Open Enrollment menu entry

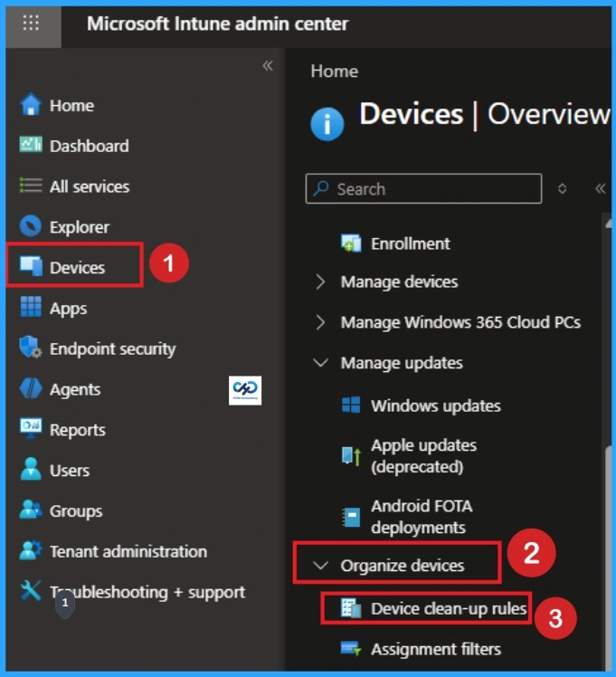point(411,243)
